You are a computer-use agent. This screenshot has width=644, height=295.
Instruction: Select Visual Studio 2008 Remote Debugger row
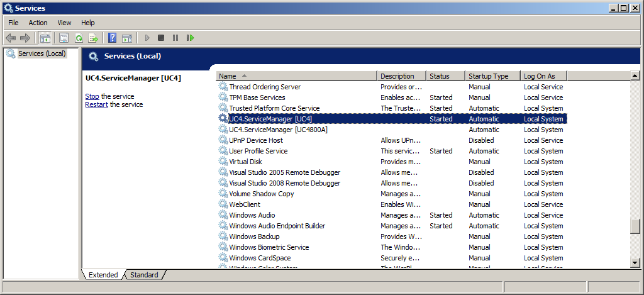pos(285,183)
